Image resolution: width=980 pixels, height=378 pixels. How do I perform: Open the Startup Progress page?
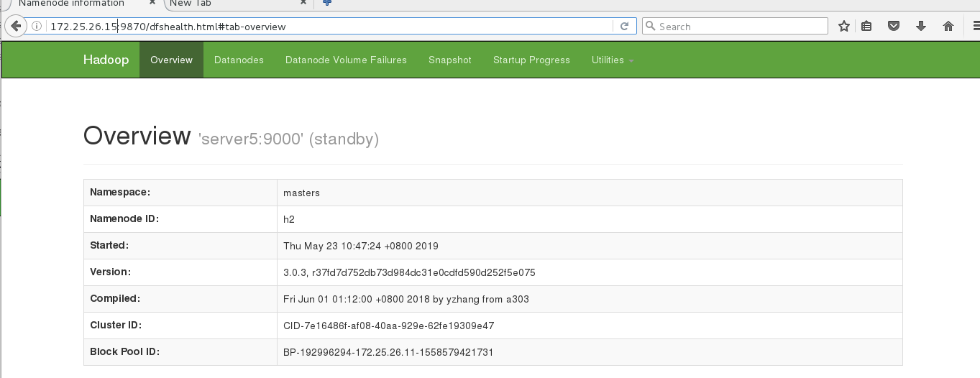(x=531, y=60)
